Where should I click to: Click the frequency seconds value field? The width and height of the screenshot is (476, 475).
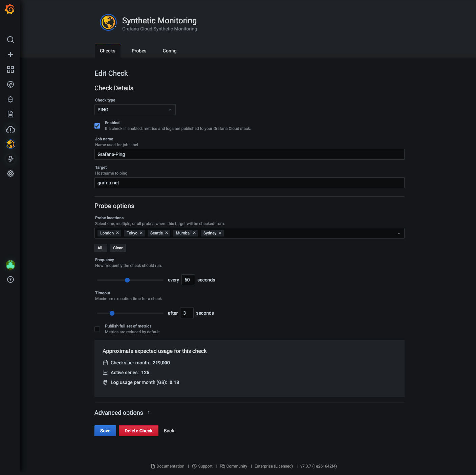point(188,280)
